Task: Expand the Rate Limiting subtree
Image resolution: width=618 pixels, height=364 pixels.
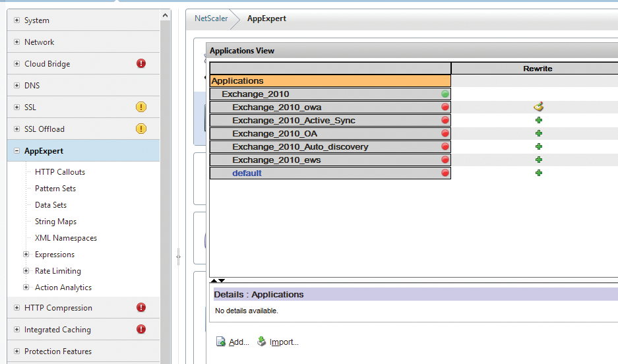Action: tap(26, 271)
